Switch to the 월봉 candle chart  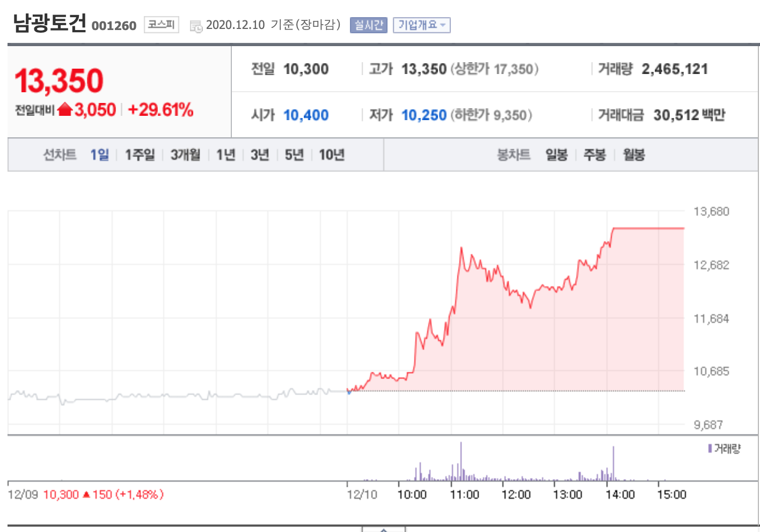tap(634, 155)
